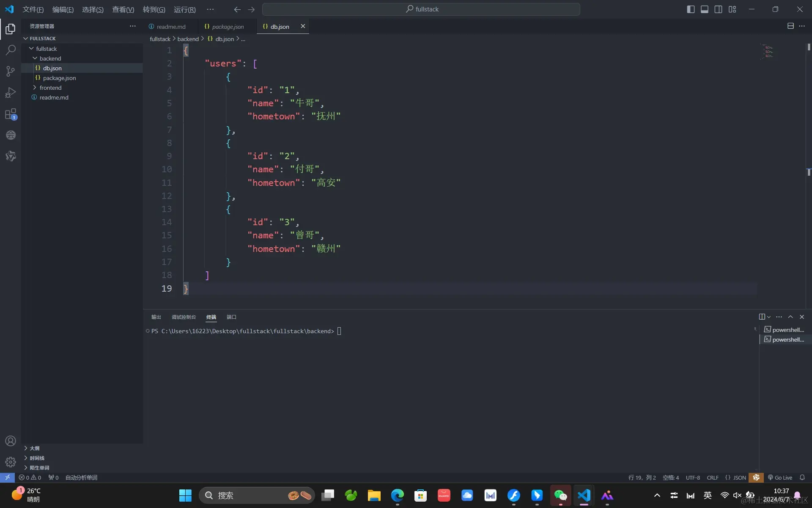Image resolution: width=812 pixels, height=508 pixels.
Task: Switch to 端口 ports panel tab
Action: pos(231,317)
